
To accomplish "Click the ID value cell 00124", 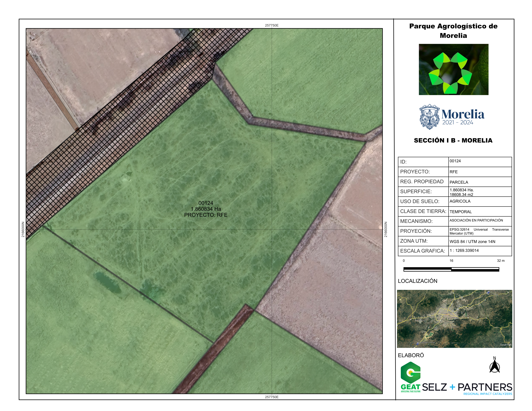I will point(455,161).
